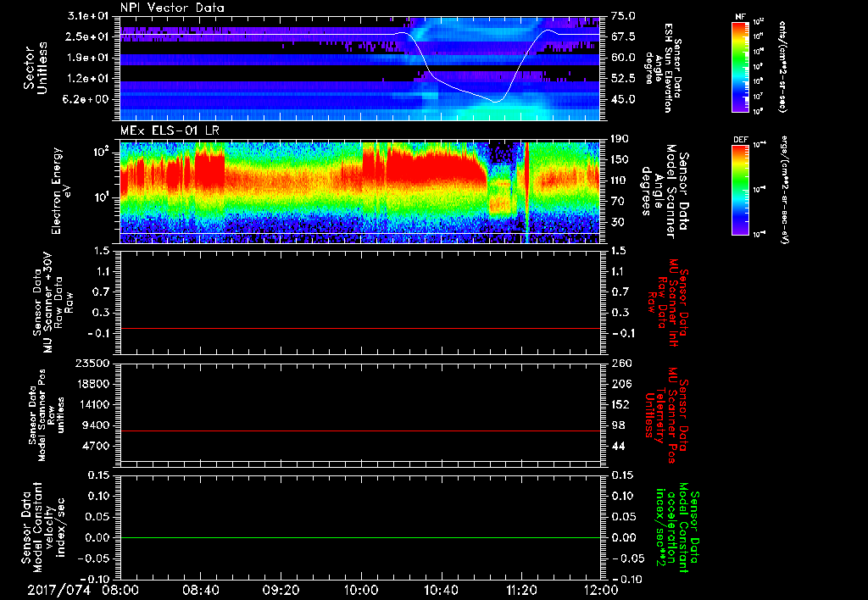868x600 pixels.
Task: Click the 09:20 time axis label
Action: click(x=281, y=591)
